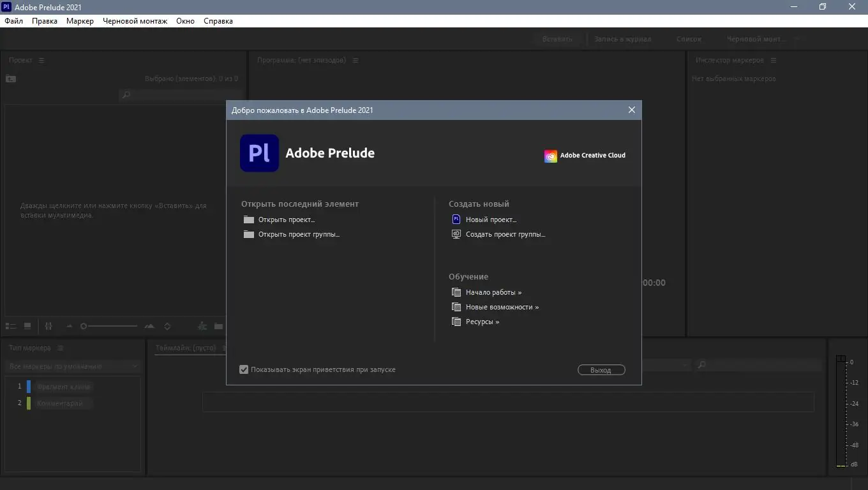Click the Вставить toolbar button
The image size is (868, 490).
557,39
